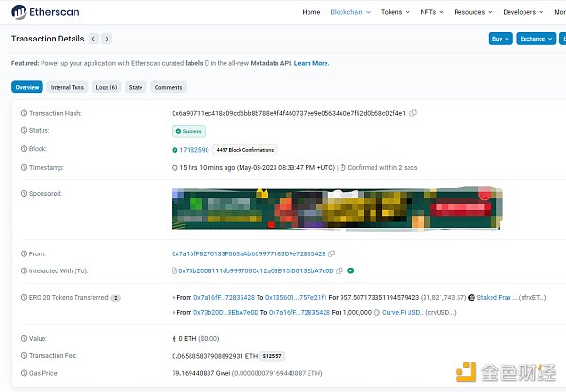The width and height of the screenshot is (566, 392).
Task: Click help icon beside Gas Price
Action: (21, 373)
